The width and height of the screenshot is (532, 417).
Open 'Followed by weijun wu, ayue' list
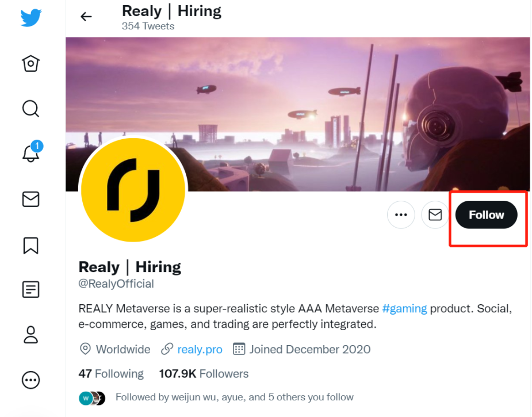pos(234,397)
